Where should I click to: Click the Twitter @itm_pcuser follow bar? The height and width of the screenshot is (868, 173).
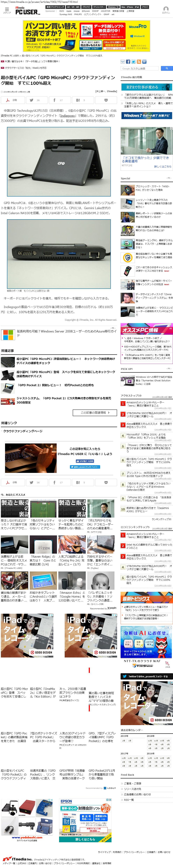pyautogui.click(x=146, y=676)
